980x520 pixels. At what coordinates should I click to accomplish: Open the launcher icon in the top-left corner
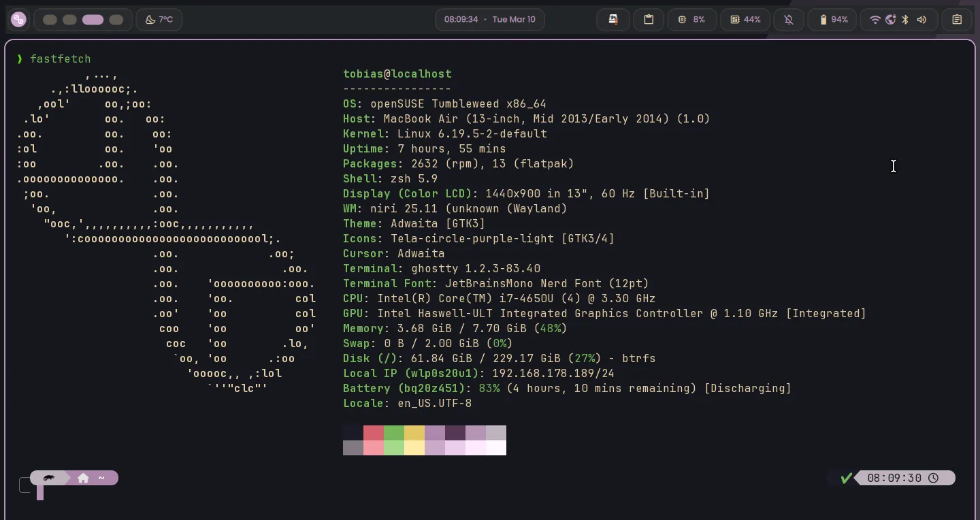18,20
